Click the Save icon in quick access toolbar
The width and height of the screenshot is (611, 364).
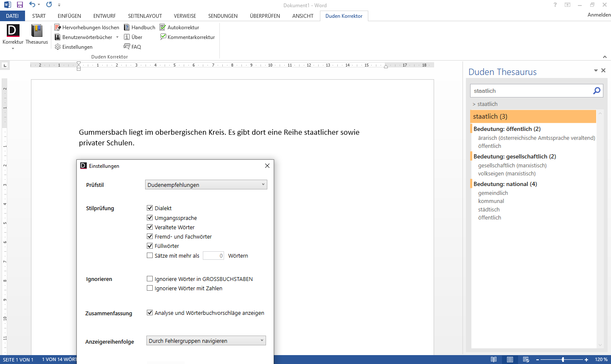[x=20, y=5]
